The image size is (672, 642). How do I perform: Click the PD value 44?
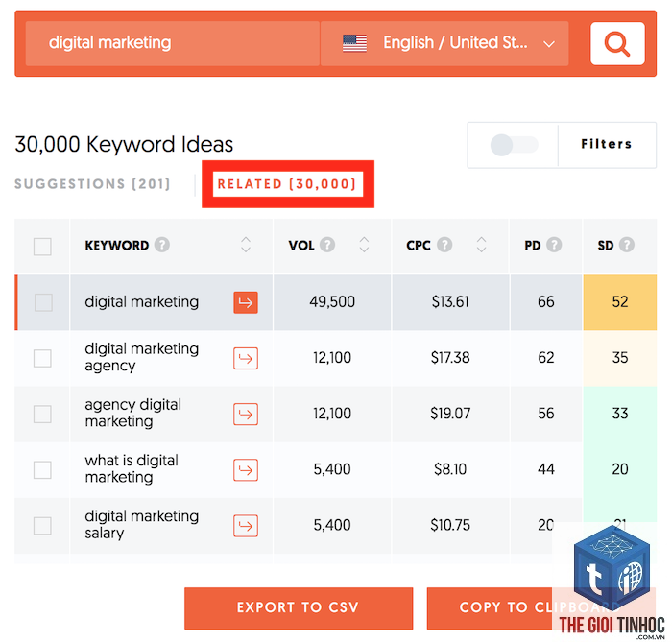(546, 469)
